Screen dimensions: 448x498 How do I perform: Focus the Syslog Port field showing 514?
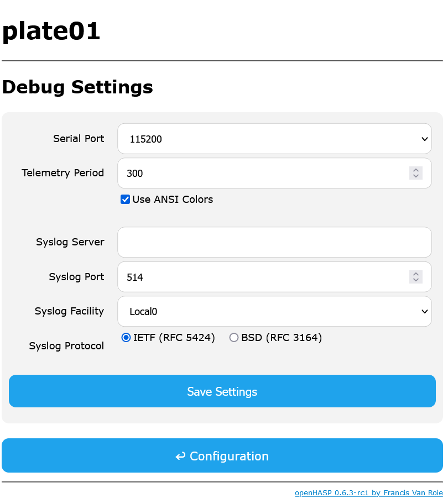pyautogui.click(x=274, y=277)
